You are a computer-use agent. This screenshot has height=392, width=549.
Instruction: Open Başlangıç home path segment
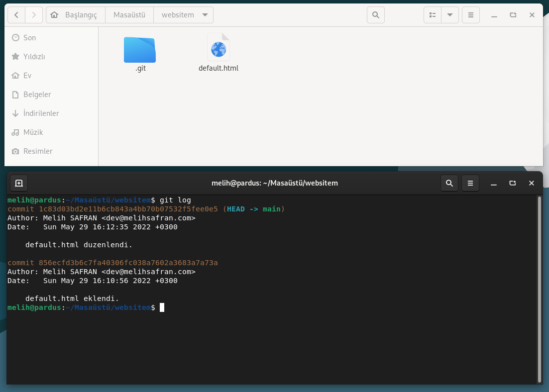coord(76,15)
